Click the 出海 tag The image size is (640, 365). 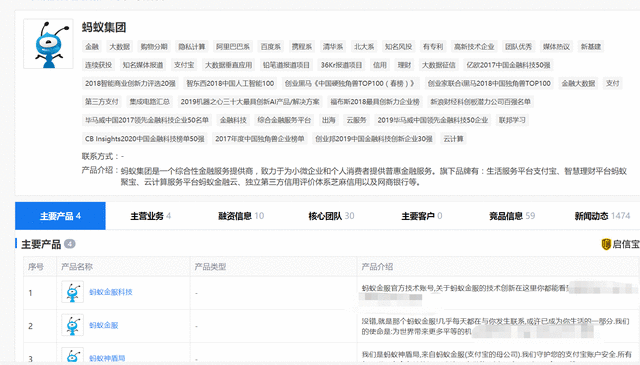(x=329, y=120)
